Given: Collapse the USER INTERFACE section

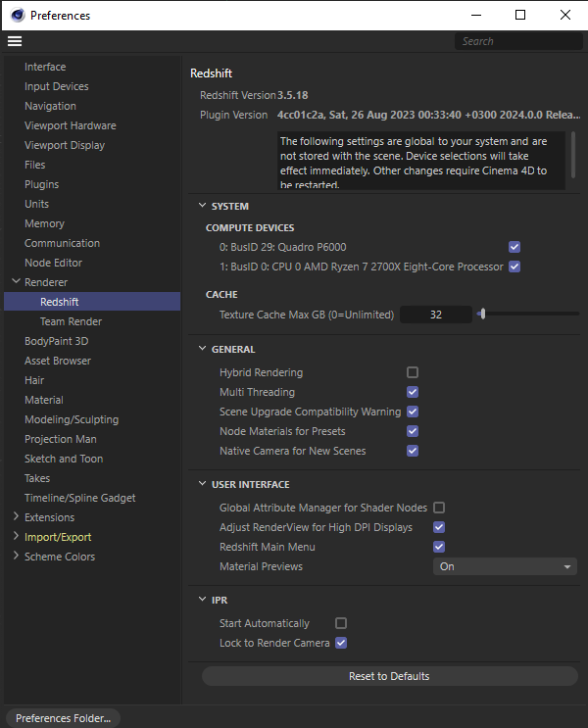Looking at the screenshot, I should 203,484.
